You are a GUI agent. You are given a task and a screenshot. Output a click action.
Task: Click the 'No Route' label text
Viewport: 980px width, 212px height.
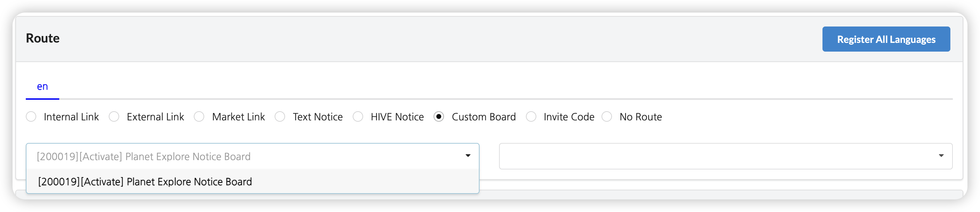pos(640,117)
